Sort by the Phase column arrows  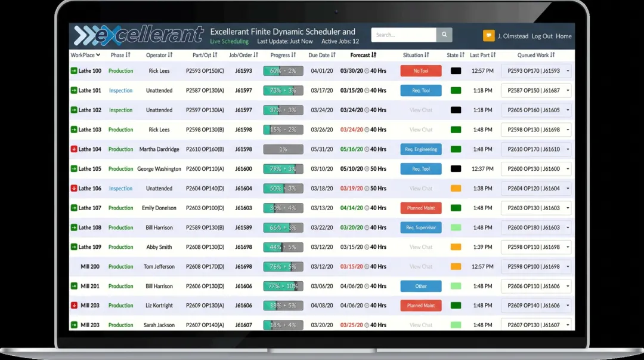128,55
